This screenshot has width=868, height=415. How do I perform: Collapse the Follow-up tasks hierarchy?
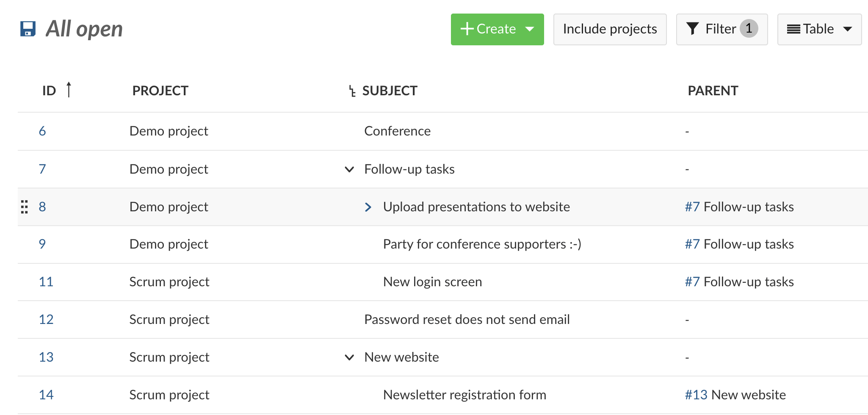[349, 169]
